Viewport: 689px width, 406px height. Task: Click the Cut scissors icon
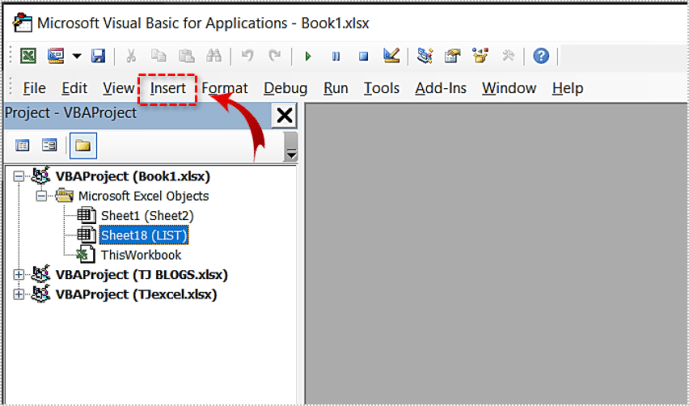131,56
